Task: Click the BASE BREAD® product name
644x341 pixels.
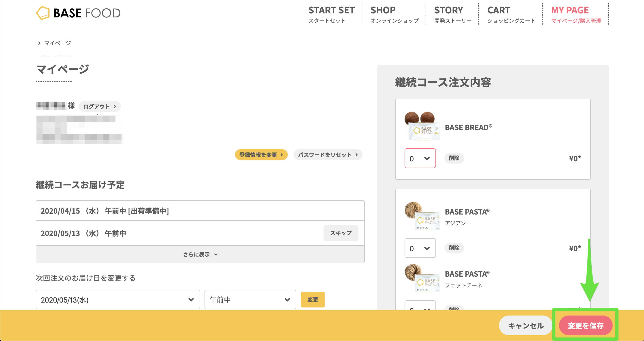Action: tap(469, 127)
